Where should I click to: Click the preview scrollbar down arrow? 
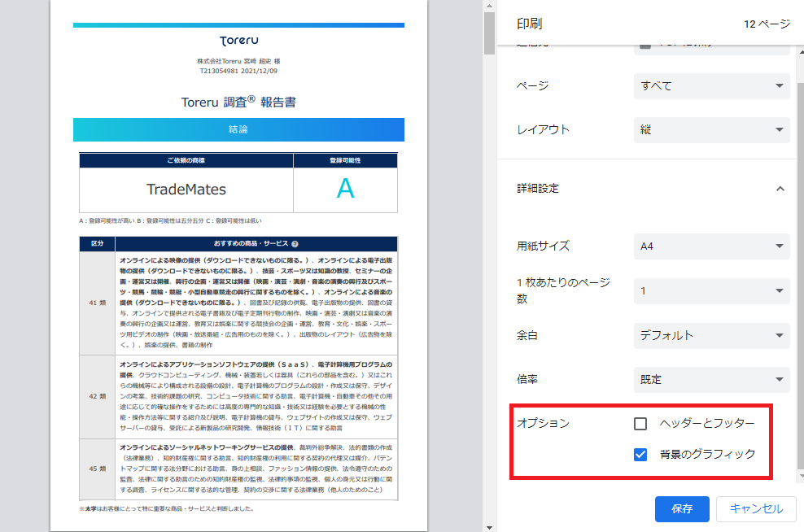point(489,527)
